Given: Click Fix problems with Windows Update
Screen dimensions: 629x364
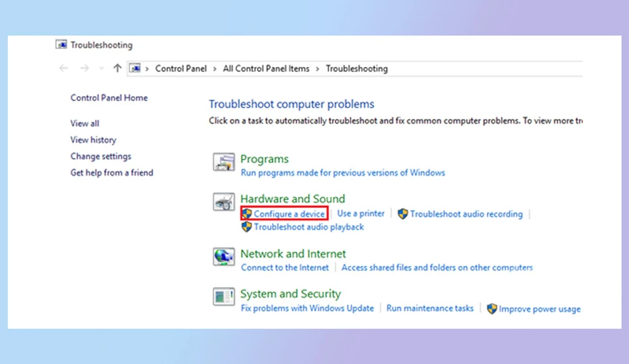Looking at the screenshot, I should 307,308.
